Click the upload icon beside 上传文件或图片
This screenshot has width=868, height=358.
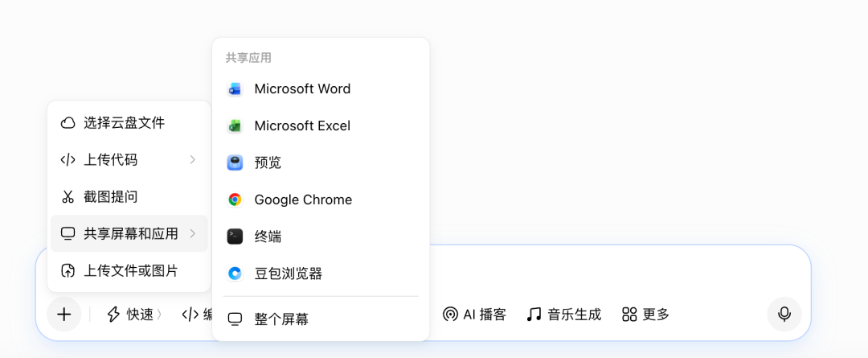68,271
